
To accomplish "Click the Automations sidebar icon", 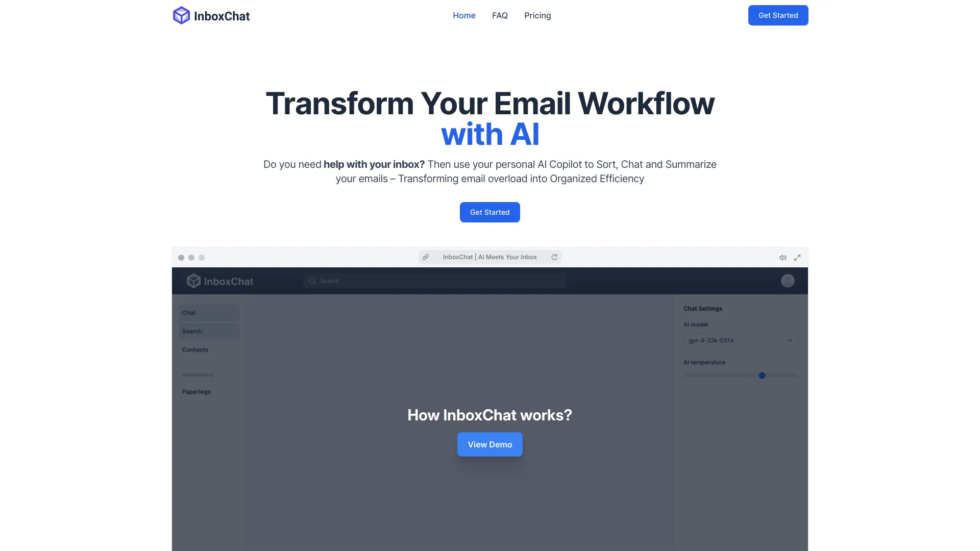I will (197, 374).
